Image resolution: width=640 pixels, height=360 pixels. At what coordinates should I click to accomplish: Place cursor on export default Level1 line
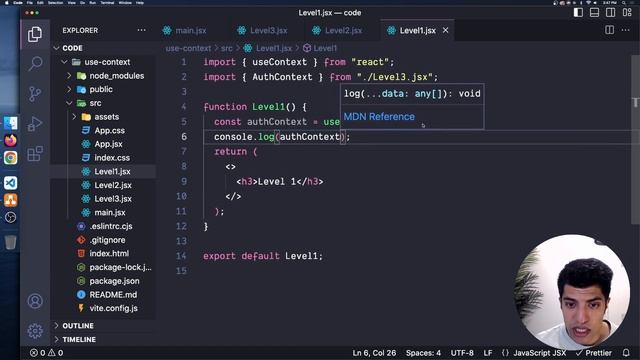(263, 256)
